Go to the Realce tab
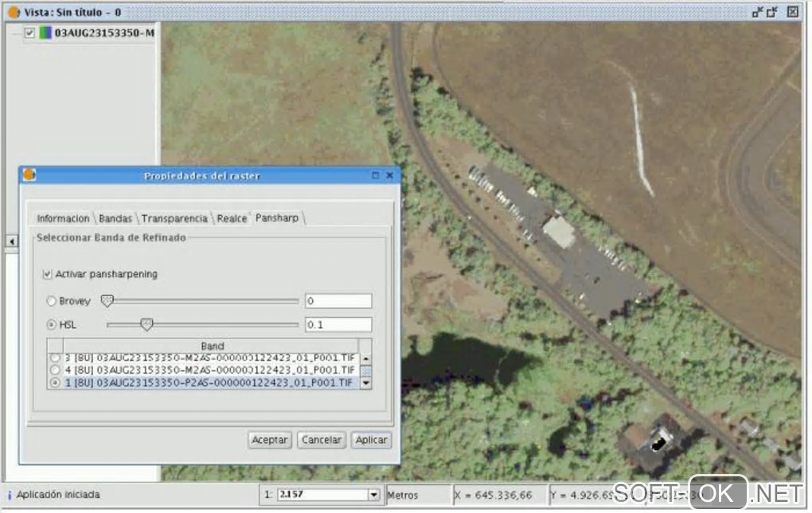Screen dimensions: 812x513 [x=232, y=219]
